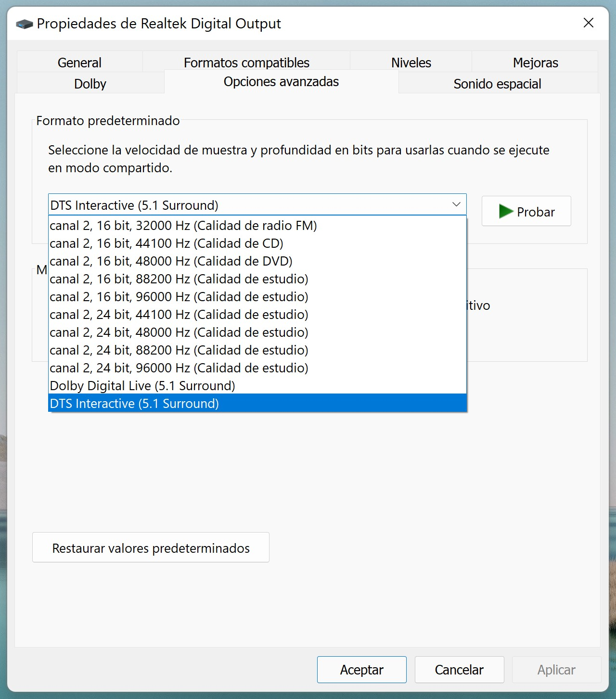Choose 16 bit, 48000 Hz DVD quality

click(x=257, y=261)
